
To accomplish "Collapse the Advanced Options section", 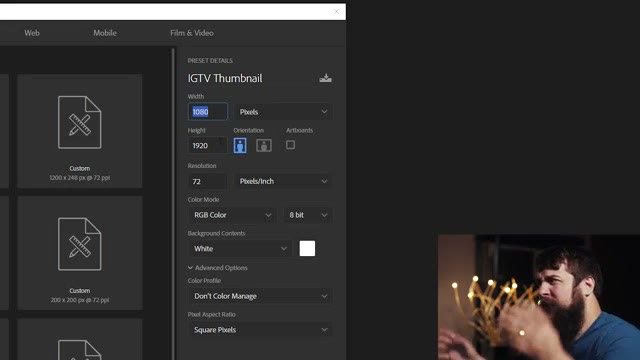I will 218,268.
